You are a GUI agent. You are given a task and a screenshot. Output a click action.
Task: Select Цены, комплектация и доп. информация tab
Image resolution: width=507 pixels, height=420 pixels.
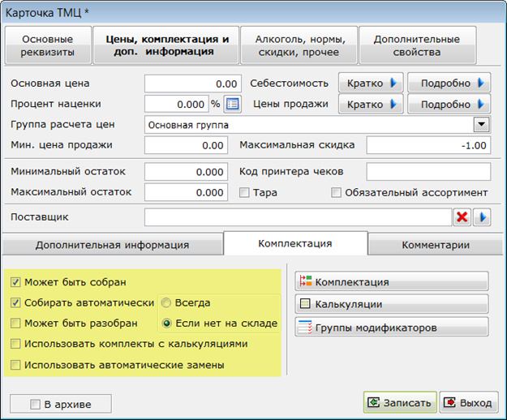(x=167, y=45)
